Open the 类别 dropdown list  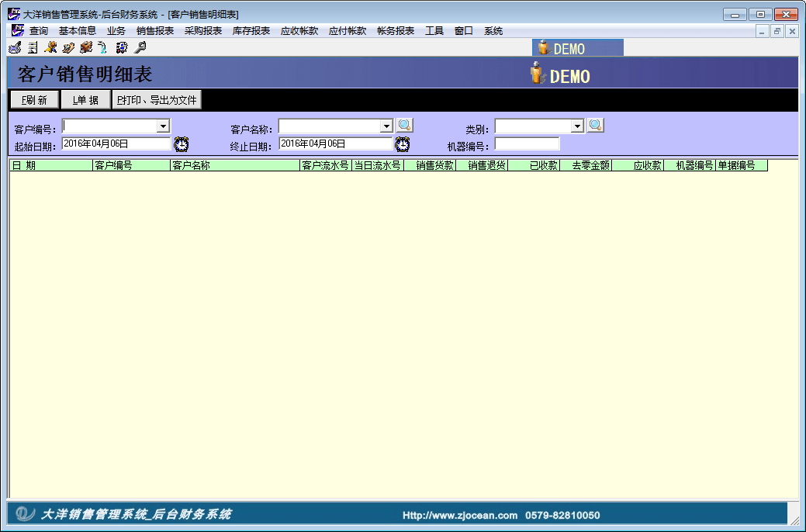point(577,126)
